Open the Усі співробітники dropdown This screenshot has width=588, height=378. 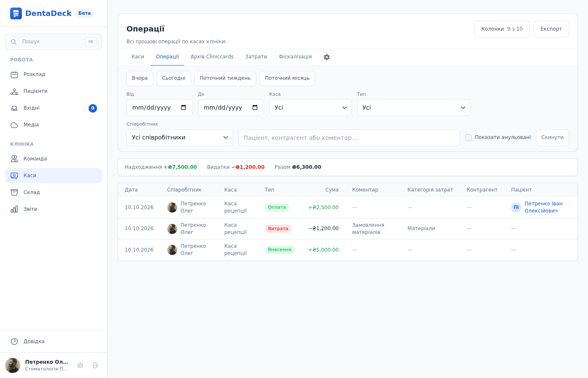[x=180, y=138]
